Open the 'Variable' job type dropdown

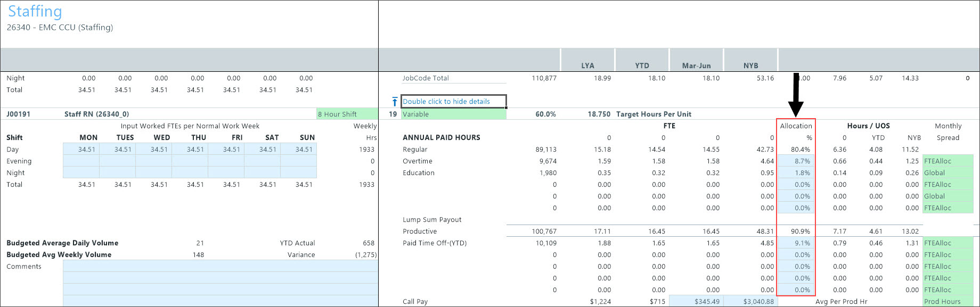click(453, 114)
